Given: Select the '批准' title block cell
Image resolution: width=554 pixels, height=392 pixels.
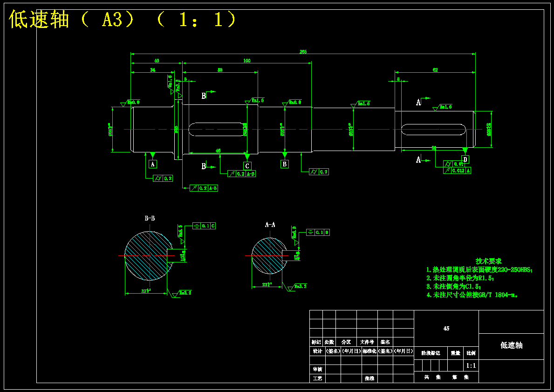Looking at the screenshot, I should 369,378.
